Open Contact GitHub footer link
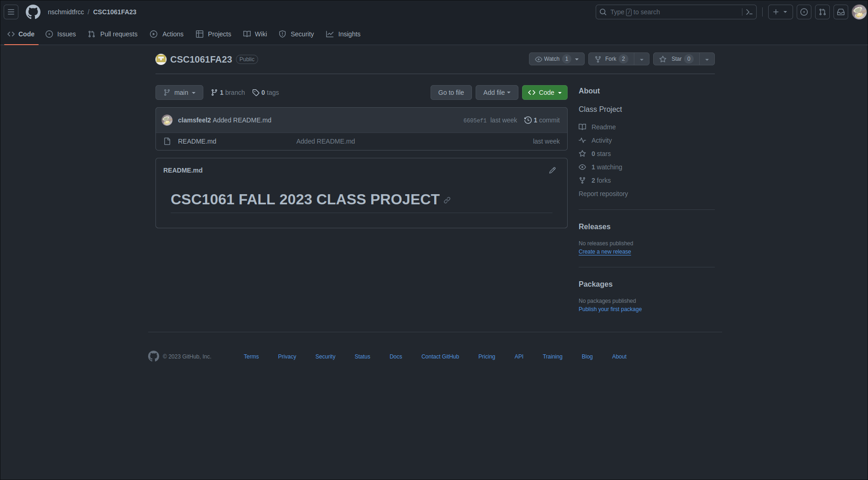 coord(440,357)
